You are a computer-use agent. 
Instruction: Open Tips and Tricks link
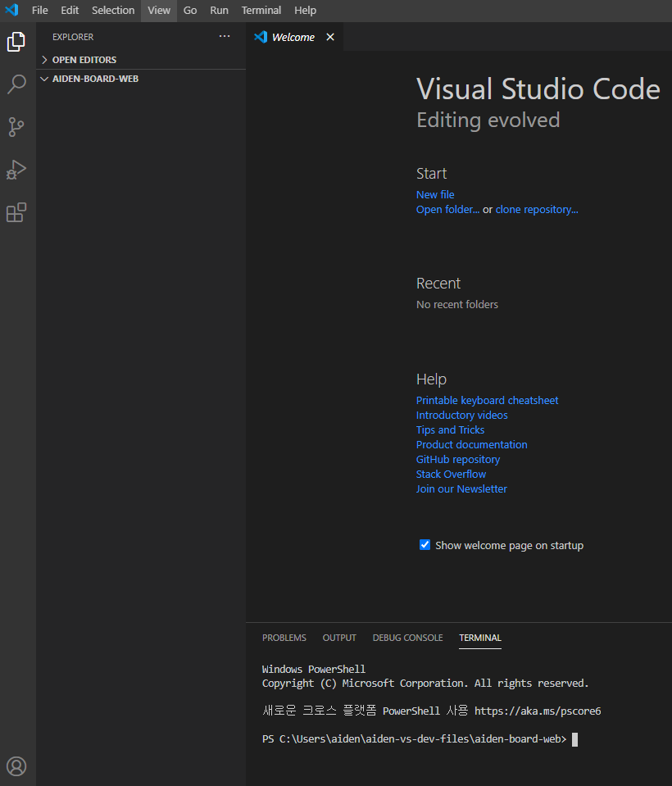coord(450,430)
